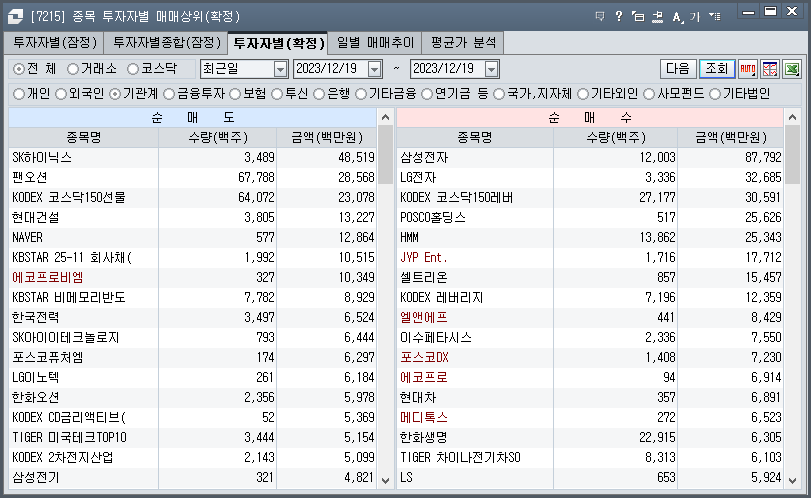Click the 순매도 list scrollbar thumb

tap(385, 155)
